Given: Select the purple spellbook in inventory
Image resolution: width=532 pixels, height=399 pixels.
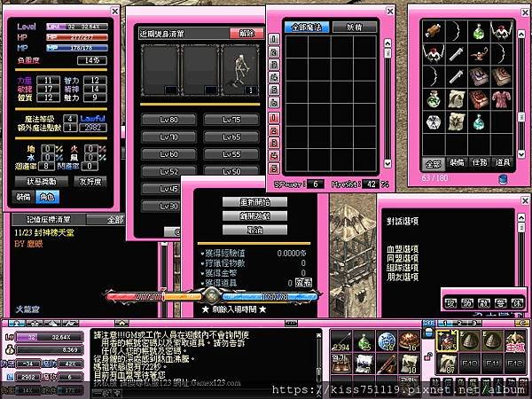Looking at the screenshot, I should [x=479, y=76].
